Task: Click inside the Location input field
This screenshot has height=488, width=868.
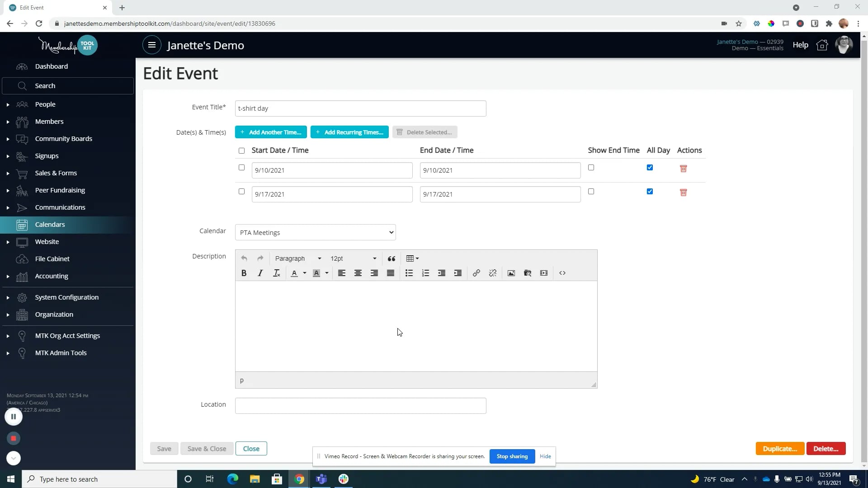Action: point(360,405)
